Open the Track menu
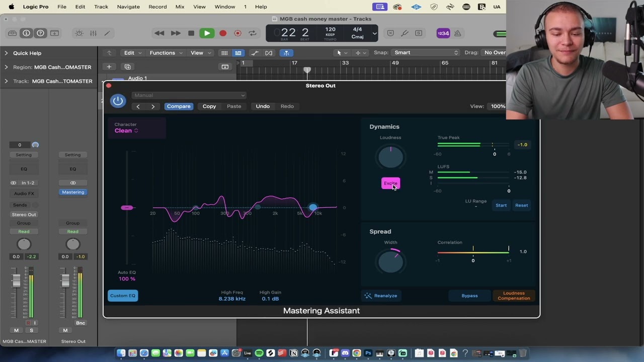This screenshot has height=362, width=644. click(101, 7)
